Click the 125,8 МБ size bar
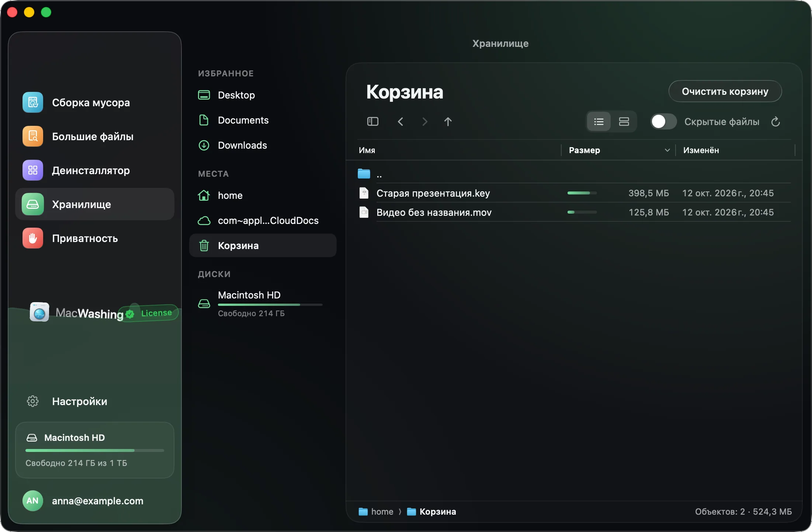 tap(582, 212)
